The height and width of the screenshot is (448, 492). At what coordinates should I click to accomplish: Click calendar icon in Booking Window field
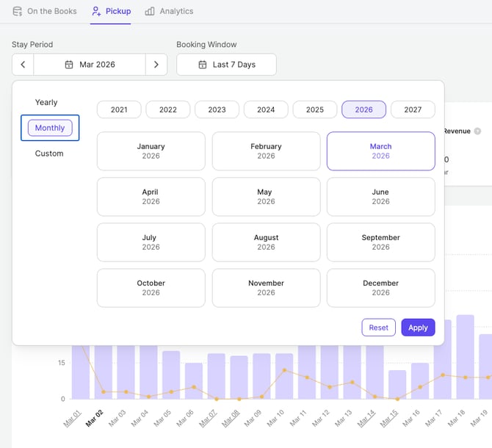point(202,65)
